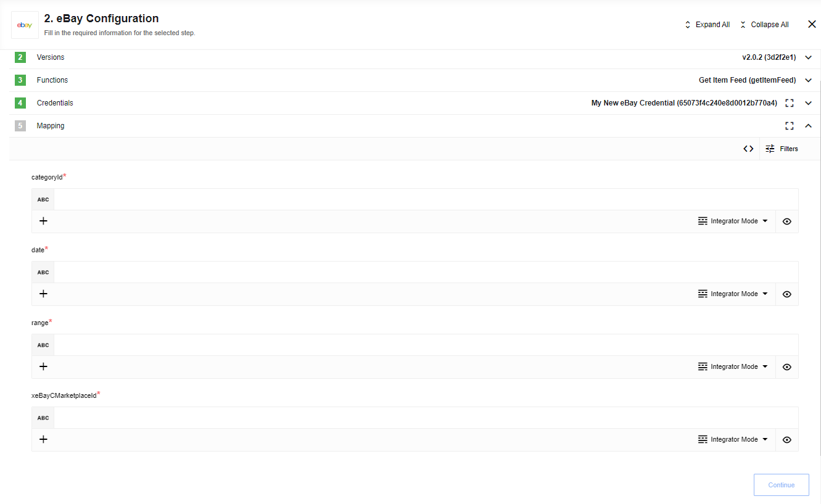Open the code view angle-brackets icon

point(748,149)
